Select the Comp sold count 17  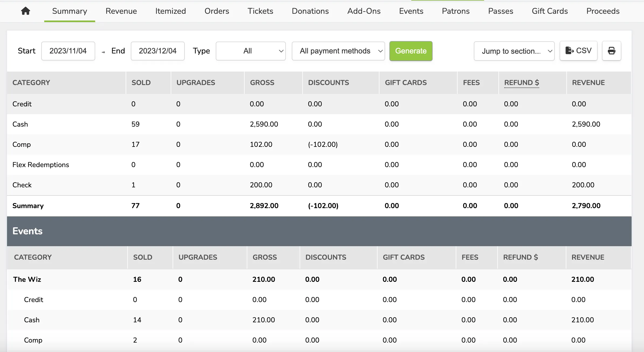135,144
